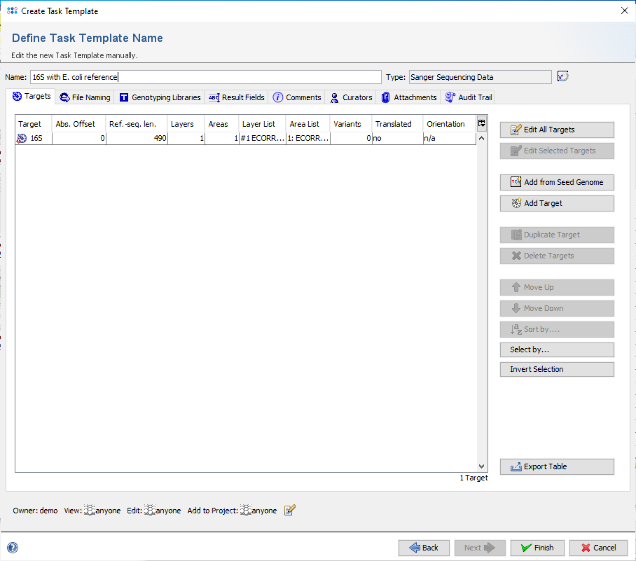Switch to the Targets tab
Screen dimensions: 636x561
click(x=31, y=97)
